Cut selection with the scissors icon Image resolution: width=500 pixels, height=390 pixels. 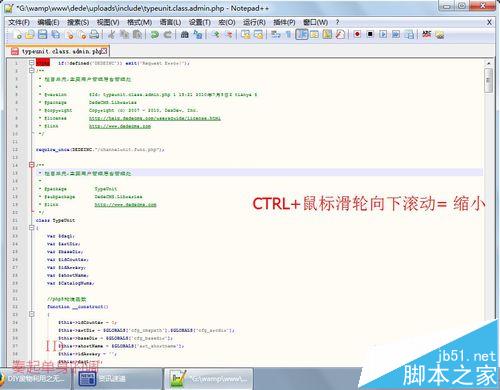112,34
